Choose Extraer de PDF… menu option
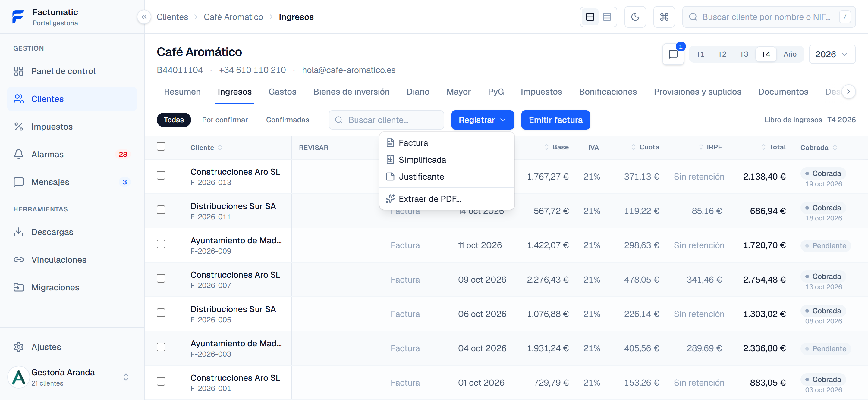Viewport: 868px width, 400px height. pyautogui.click(x=446, y=199)
